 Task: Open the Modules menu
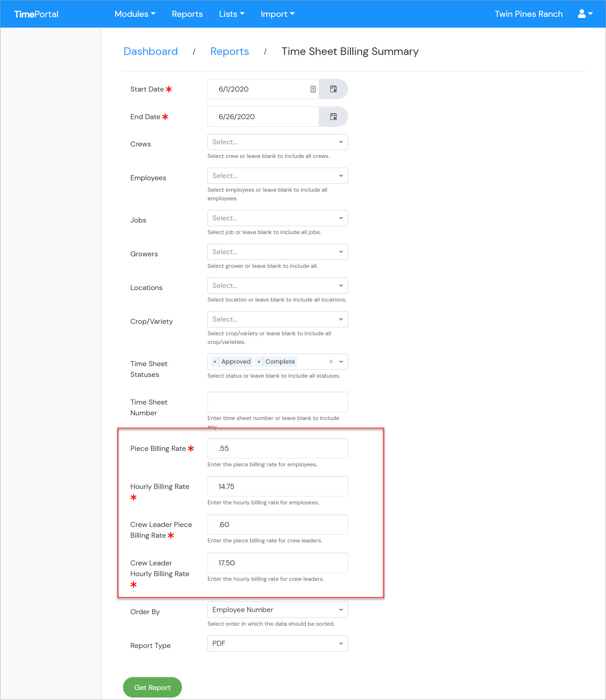tap(135, 14)
